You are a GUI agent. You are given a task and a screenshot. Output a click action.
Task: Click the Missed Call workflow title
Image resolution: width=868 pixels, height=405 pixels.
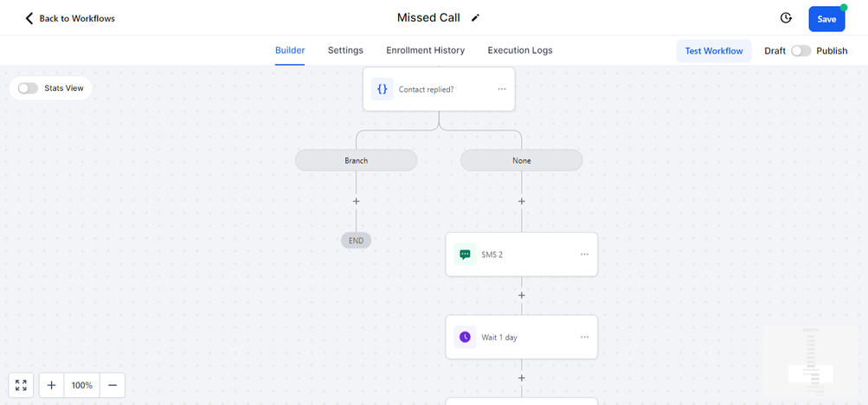coord(428,17)
